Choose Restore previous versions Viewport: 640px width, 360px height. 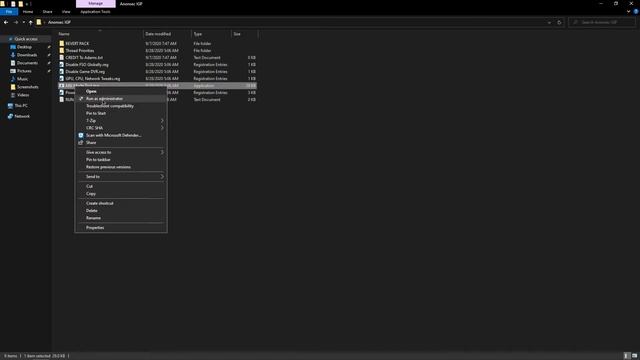point(121,167)
